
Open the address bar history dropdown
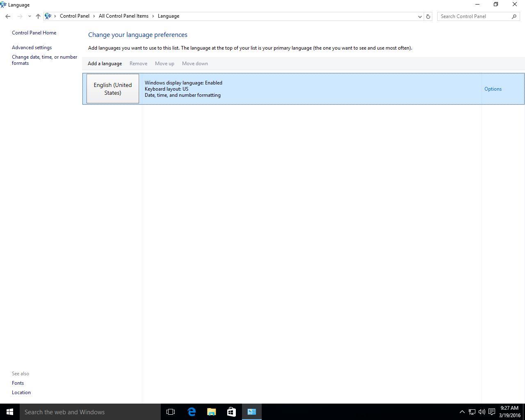click(420, 16)
